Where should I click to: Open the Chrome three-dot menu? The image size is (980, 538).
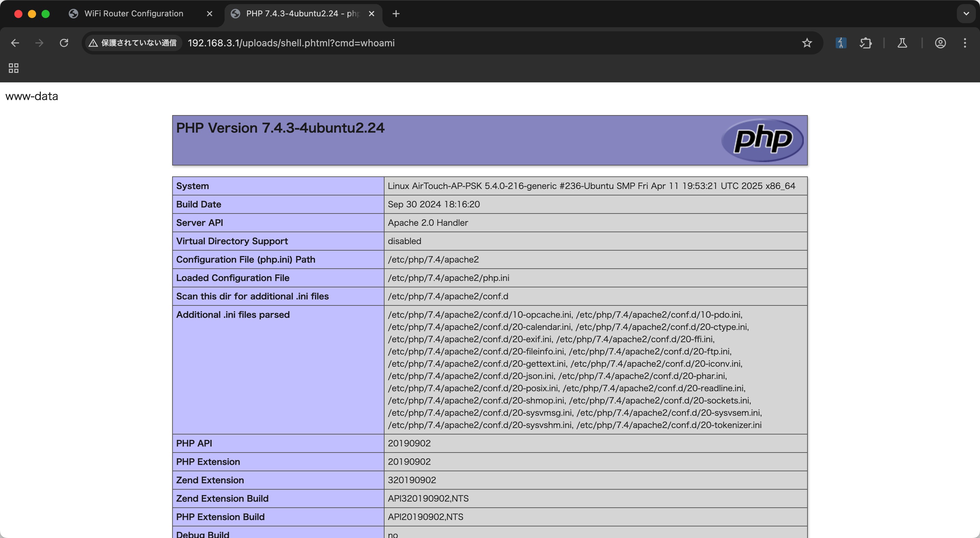[965, 43]
